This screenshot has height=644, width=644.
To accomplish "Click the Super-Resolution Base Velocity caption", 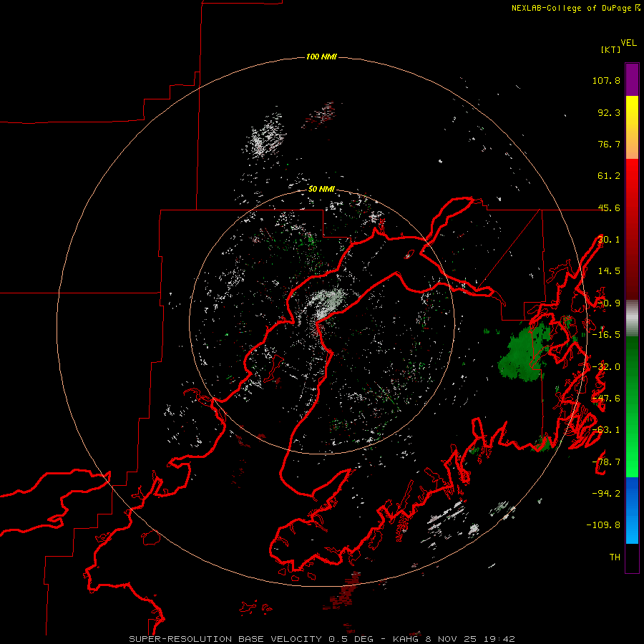I will 322,639.
